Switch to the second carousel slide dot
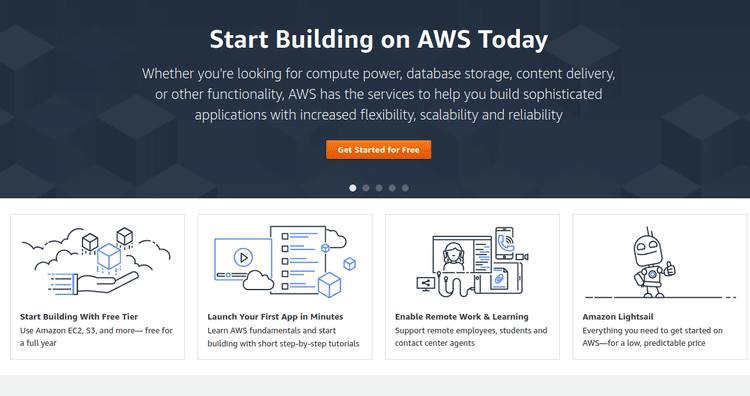 366,188
